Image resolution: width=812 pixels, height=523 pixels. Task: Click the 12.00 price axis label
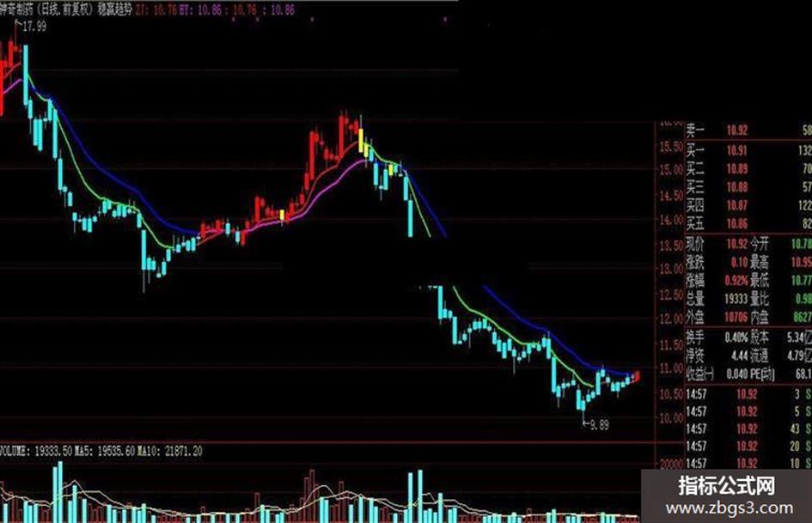click(672, 319)
